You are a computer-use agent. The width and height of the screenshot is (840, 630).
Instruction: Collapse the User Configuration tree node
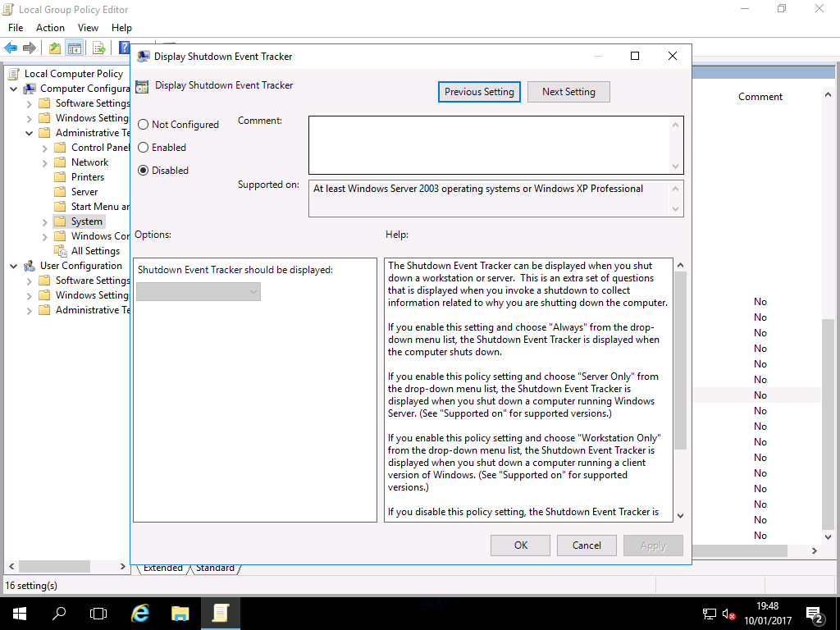(x=14, y=267)
